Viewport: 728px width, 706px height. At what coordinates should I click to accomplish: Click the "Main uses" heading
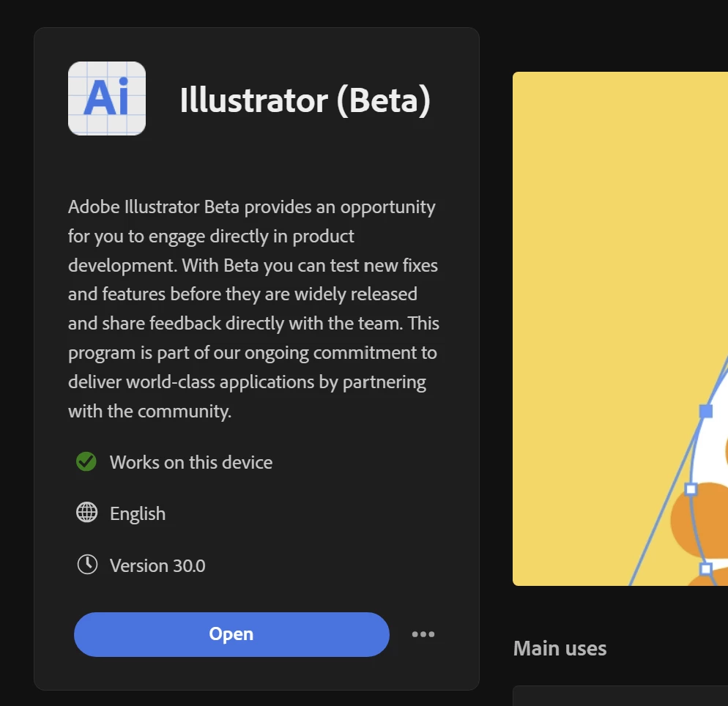pyautogui.click(x=560, y=648)
